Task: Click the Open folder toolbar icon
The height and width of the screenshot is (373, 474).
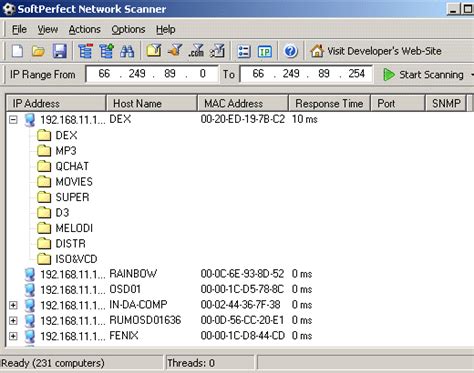Action: click(x=38, y=51)
